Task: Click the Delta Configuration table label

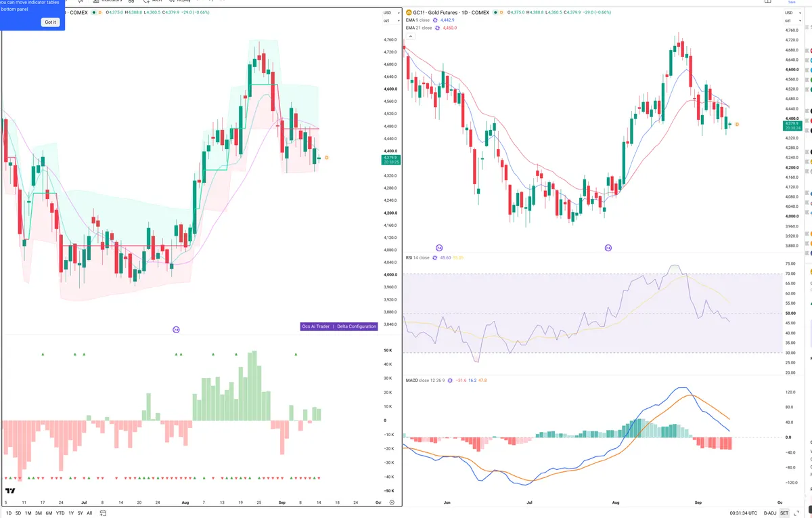Action: pyautogui.click(x=357, y=326)
